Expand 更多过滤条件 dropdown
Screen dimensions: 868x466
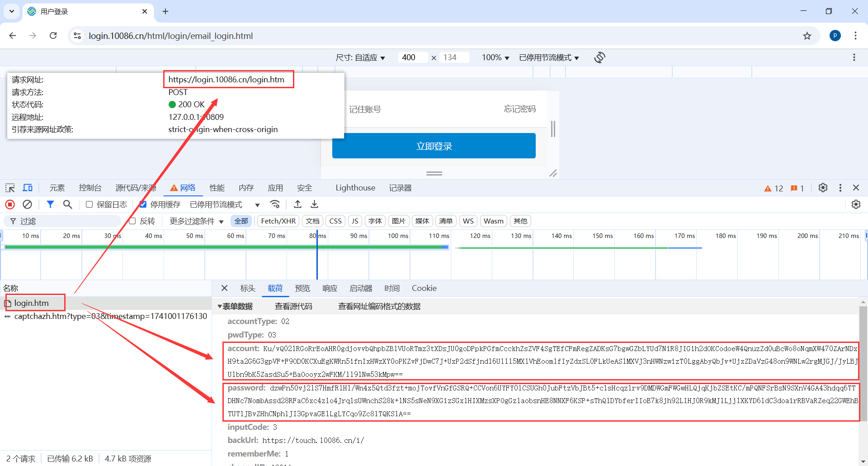click(197, 221)
